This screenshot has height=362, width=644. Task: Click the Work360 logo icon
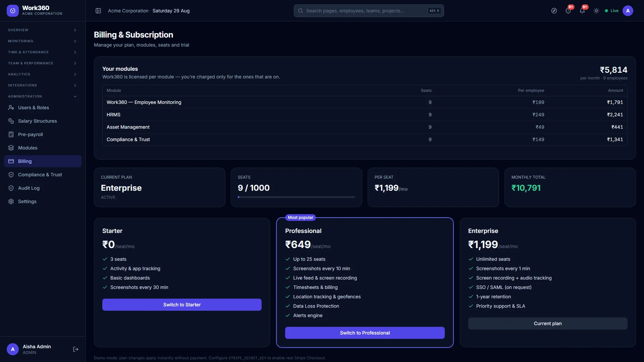13,11
